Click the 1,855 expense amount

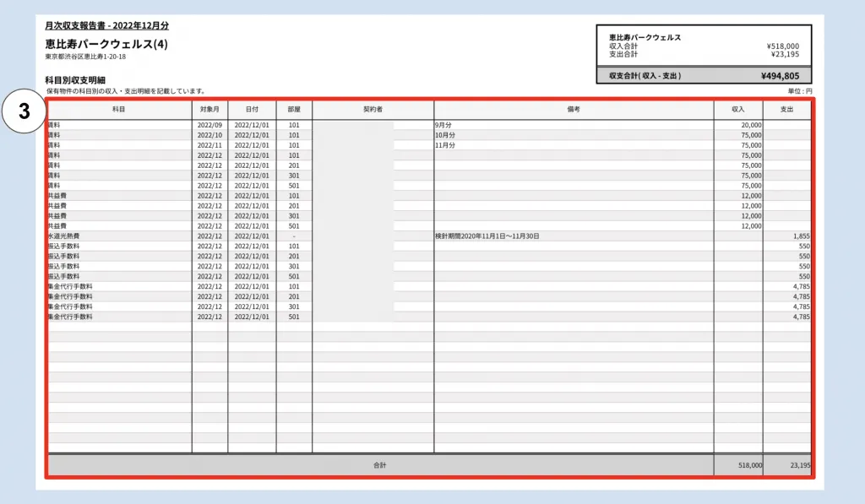pyautogui.click(x=802, y=236)
